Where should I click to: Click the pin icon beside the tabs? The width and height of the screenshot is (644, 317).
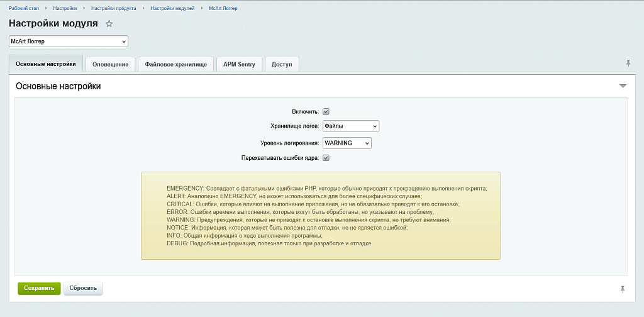628,63
